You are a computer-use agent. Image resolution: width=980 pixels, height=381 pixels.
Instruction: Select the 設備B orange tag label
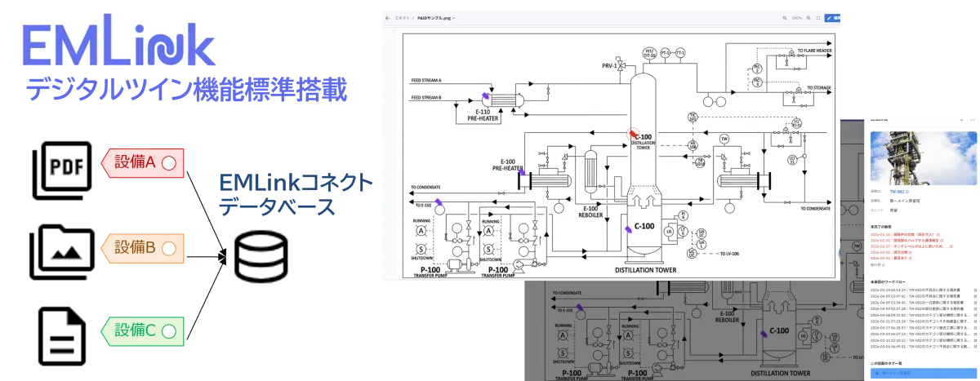(x=142, y=246)
